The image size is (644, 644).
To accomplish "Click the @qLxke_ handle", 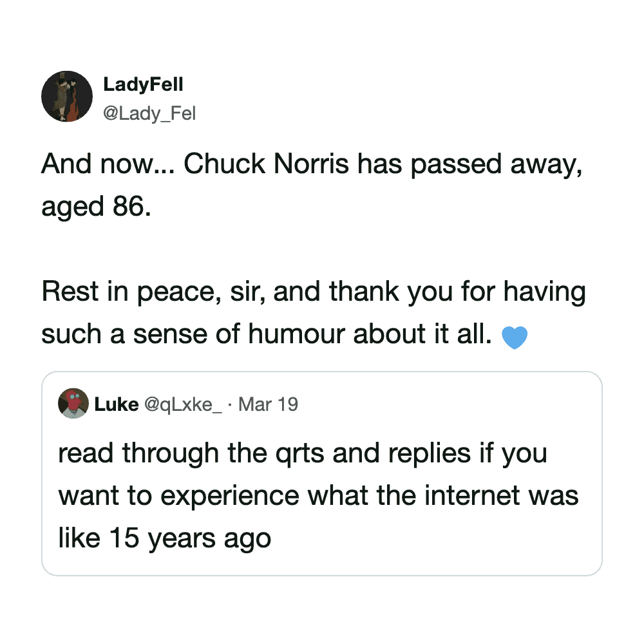I will tap(183, 404).
